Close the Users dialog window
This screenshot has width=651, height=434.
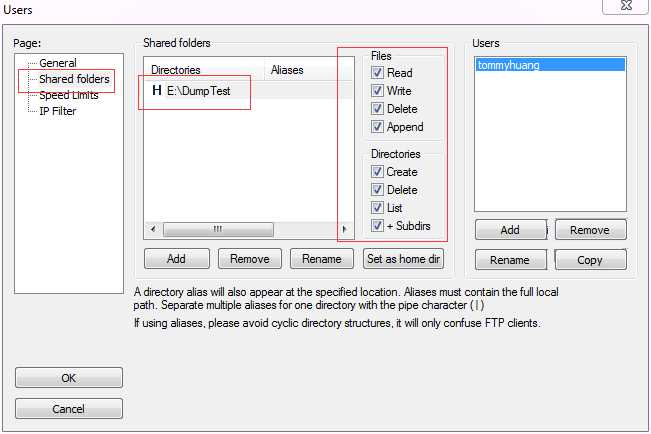(626, 6)
